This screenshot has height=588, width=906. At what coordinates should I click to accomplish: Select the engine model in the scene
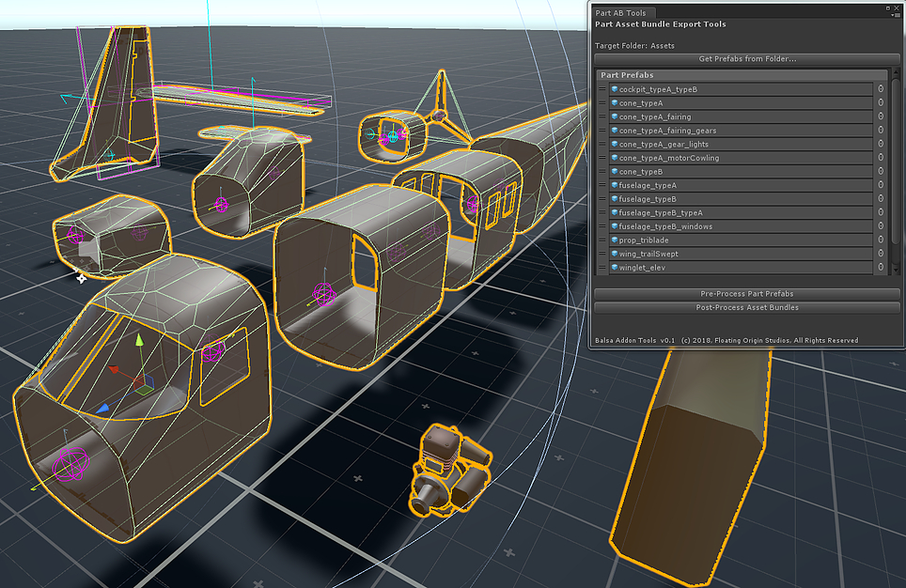(x=449, y=470)
